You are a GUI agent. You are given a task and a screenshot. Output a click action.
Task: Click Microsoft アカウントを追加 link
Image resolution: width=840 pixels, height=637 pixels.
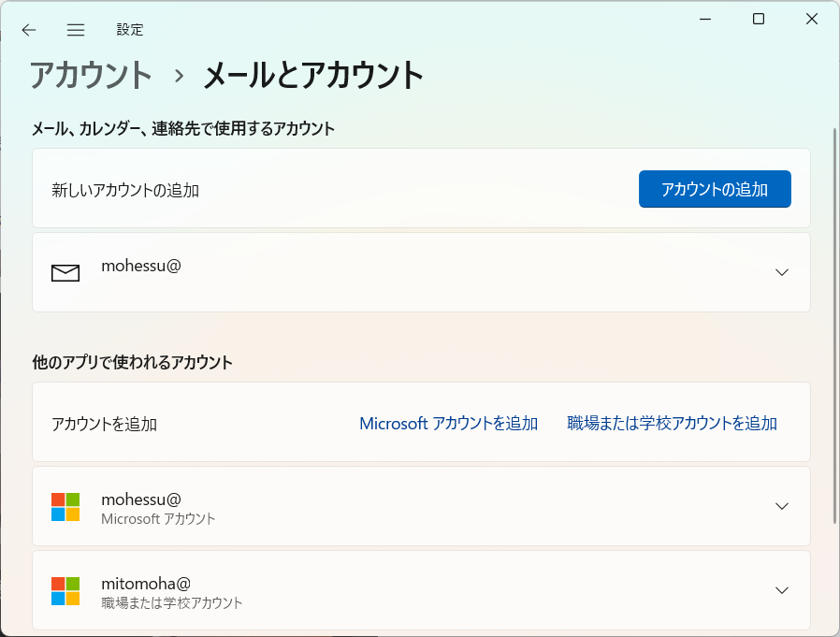coord(448,424)
